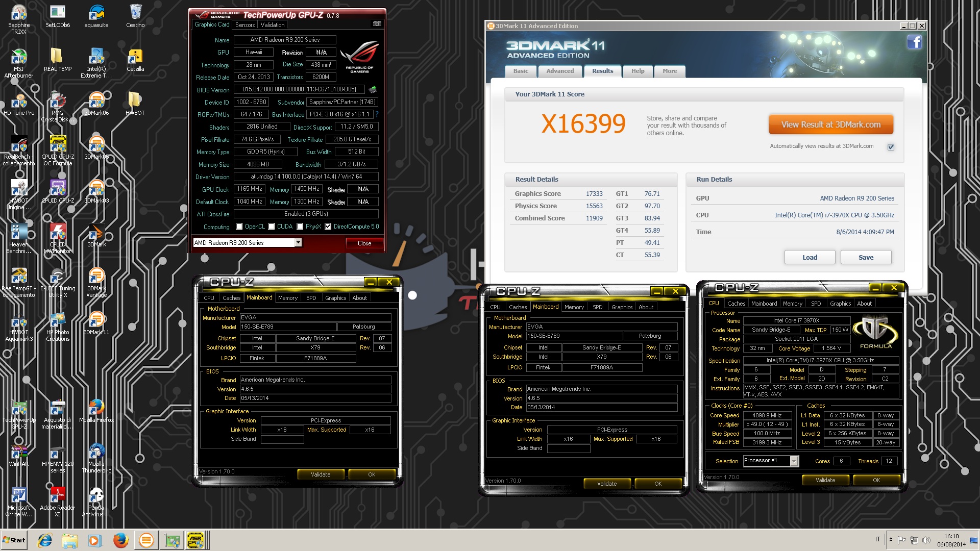Open the CPUID HWMonitor desktop icon
Viewport: 980px width, 551px height.
tap(58, 239)
